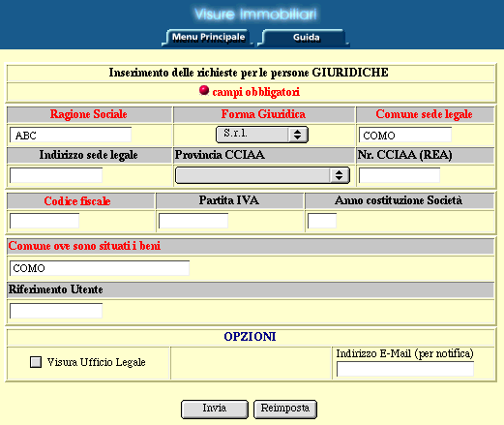Click the Visure Immobiliari title logo
Image resolution: width=504 pixels, height=425 pixels.
[255, 15]
